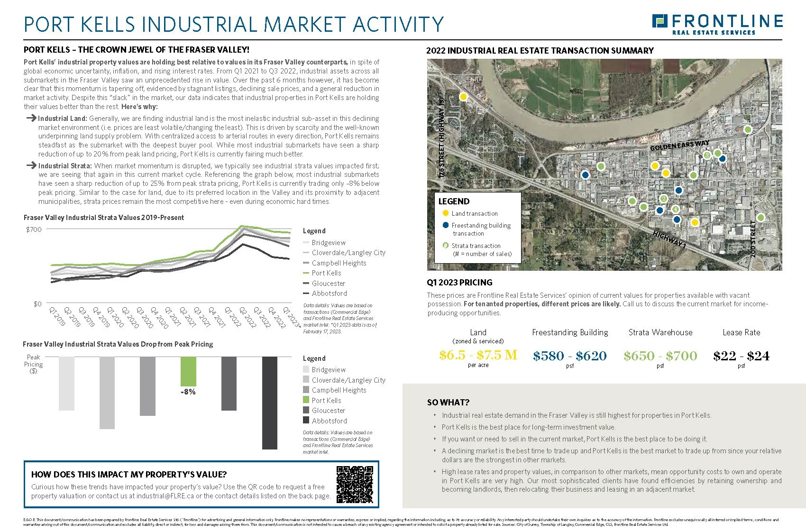Click the QR code for free property valuation
806x532 pixels.
pos(355,484)
